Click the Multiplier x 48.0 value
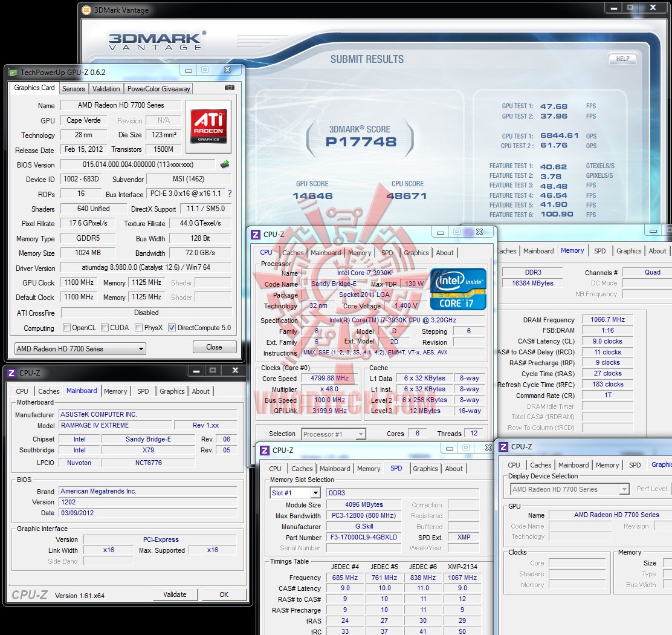Viewport: 672px width, 635px height. tap(329, 389)
